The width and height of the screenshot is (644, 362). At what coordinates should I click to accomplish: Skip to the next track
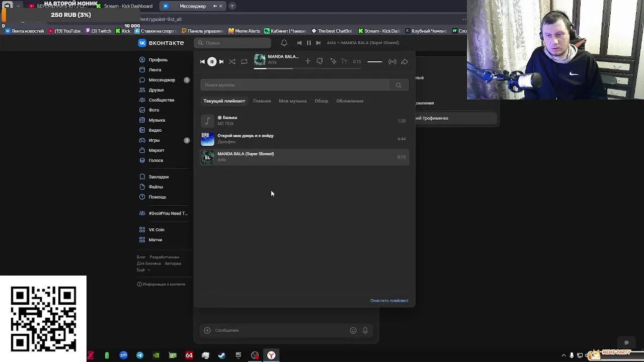221,61
